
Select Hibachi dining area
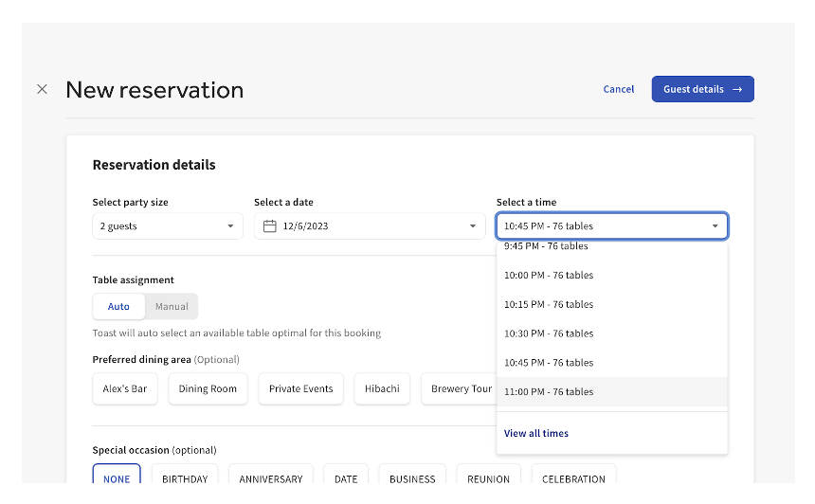tap(382, 389)
